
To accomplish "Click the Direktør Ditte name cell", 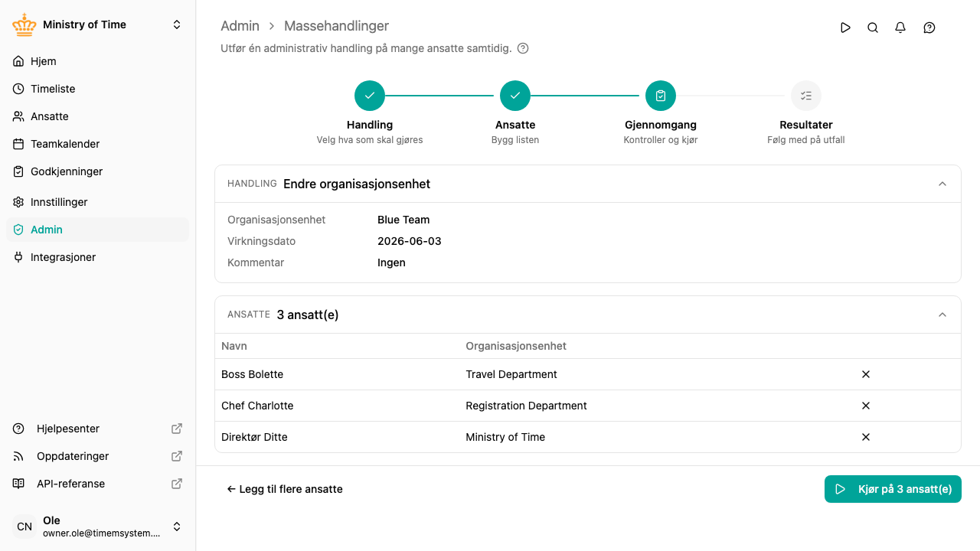I will [254, 437].
